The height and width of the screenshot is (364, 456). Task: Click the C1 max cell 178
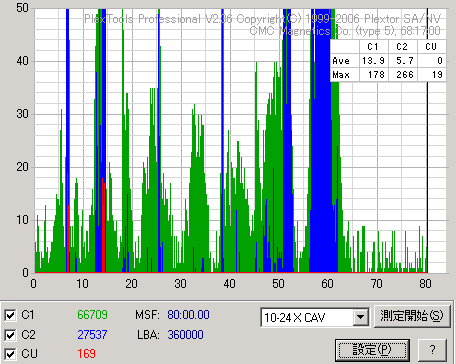pyautogui.click(x=373, y=74)
